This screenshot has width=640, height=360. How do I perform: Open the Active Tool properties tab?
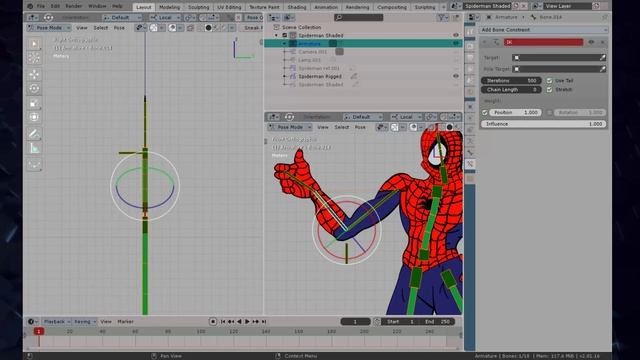(470, 31)
